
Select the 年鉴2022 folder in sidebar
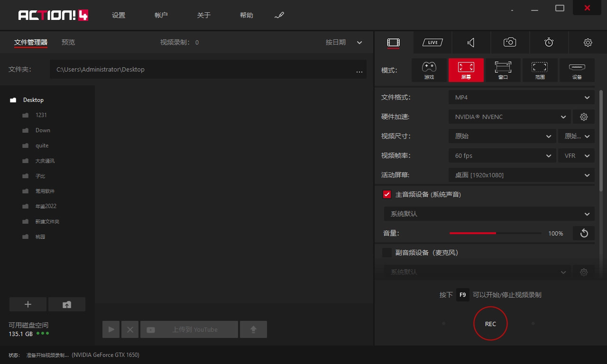pyautogui.click(x=46, y=206)
